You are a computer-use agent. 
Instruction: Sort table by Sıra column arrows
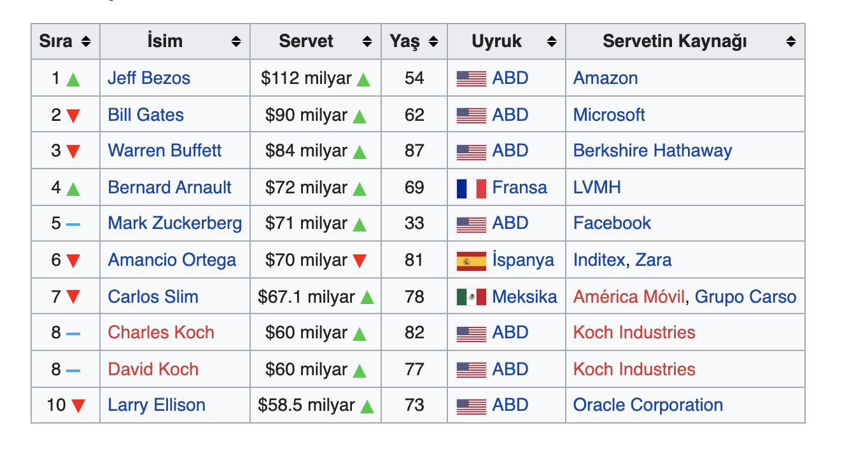(86, 42)
